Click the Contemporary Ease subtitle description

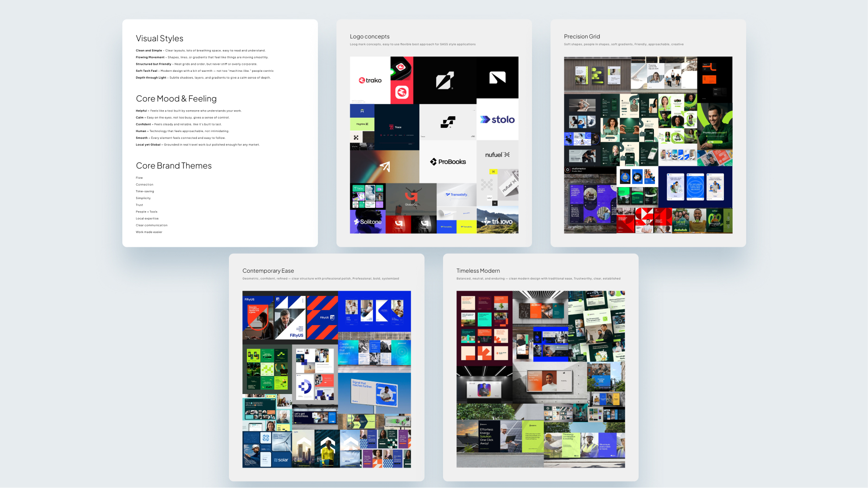[x=321, y=279]
